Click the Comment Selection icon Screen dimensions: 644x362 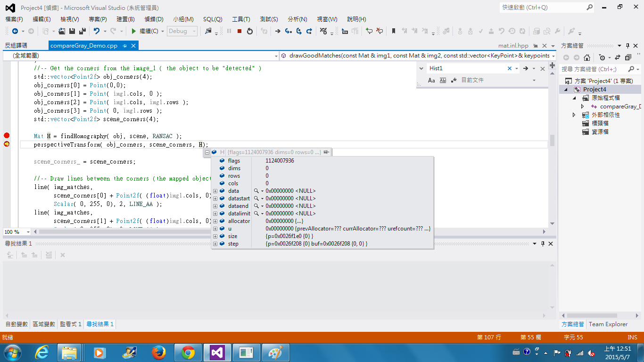[x=369, y=31]
